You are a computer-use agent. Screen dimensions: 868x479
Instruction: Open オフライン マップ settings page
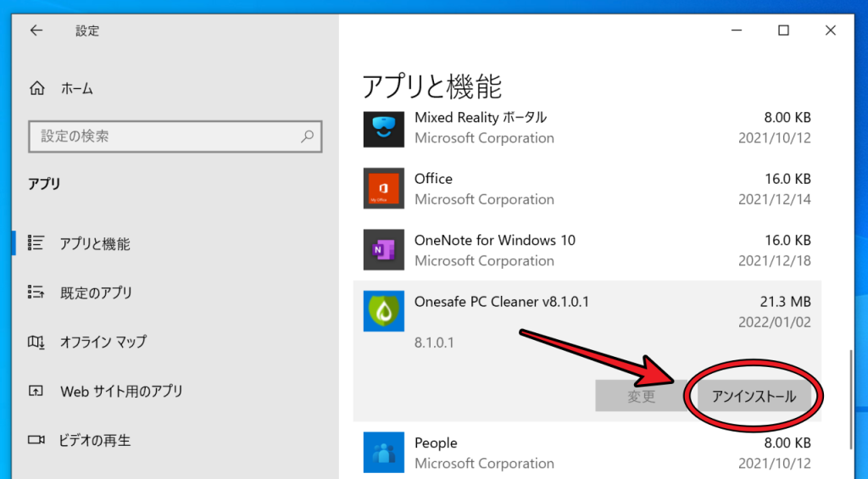103,342
